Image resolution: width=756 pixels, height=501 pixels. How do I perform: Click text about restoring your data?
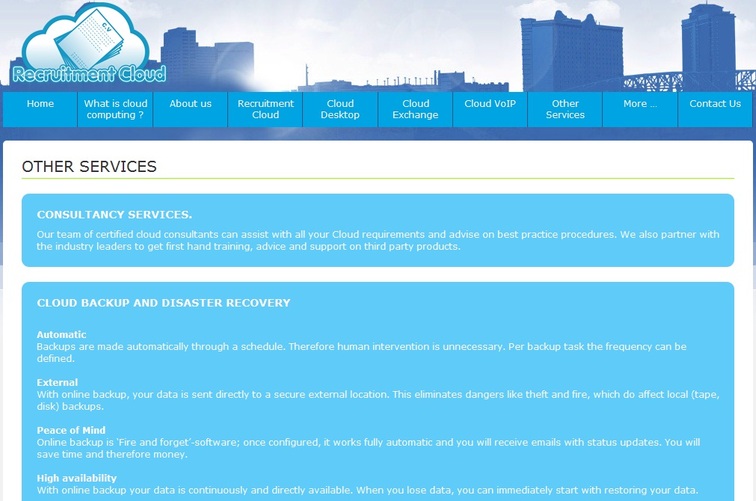[x=367, y=490]
